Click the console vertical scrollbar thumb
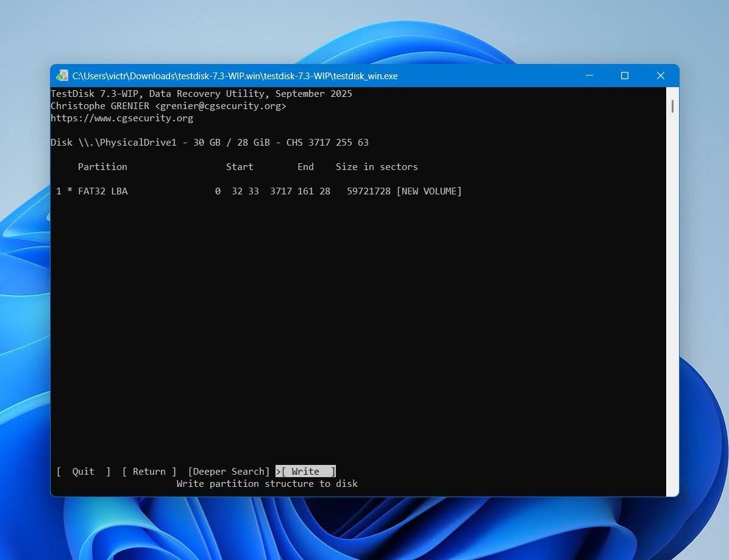Screen dimensions: 729x560 (x=672, y=106)
